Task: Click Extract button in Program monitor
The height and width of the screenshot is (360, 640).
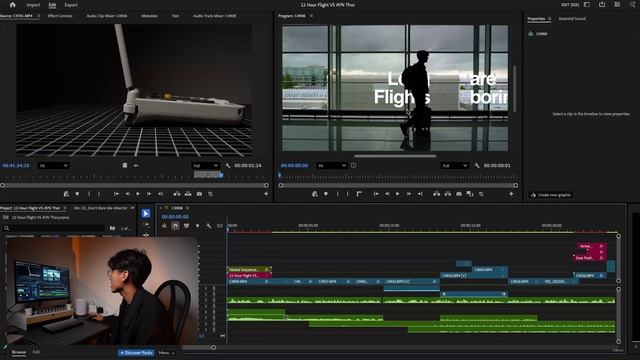Action: pos(448,194)
